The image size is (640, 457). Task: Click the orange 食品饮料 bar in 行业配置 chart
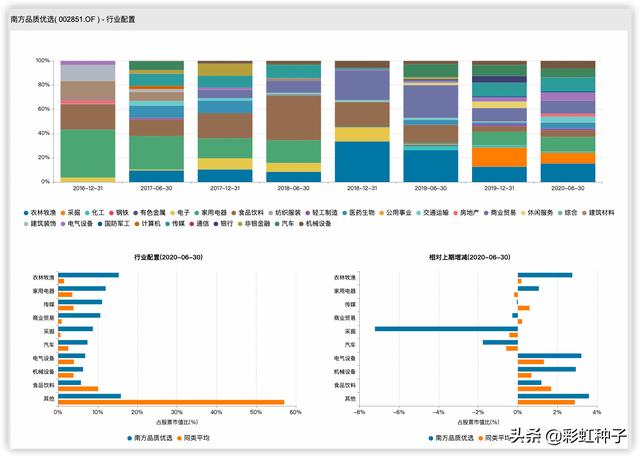[x=78, y=389]
